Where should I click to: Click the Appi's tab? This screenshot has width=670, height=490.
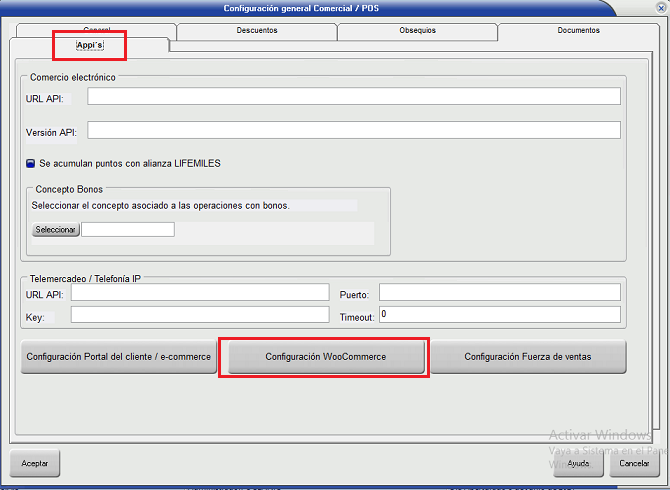(x=90, y=46)
